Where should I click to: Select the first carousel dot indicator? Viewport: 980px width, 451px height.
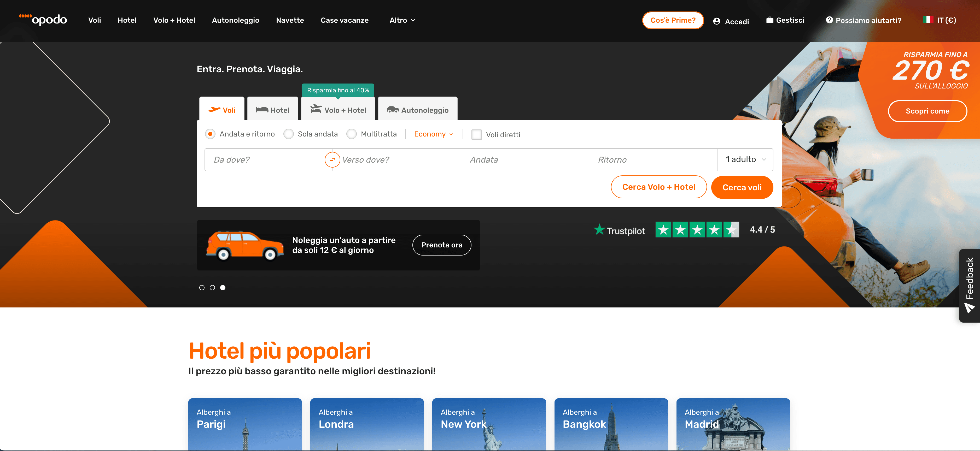click(202, 287)
